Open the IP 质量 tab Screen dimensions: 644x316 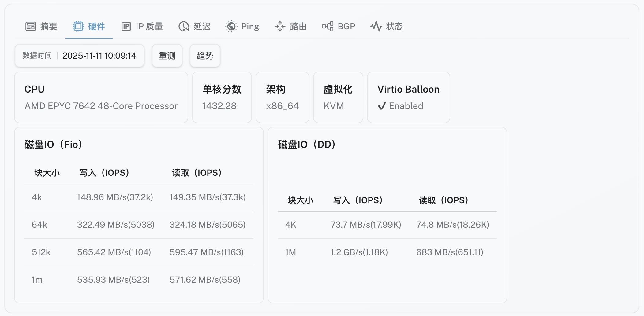click(x=149, y=27)
